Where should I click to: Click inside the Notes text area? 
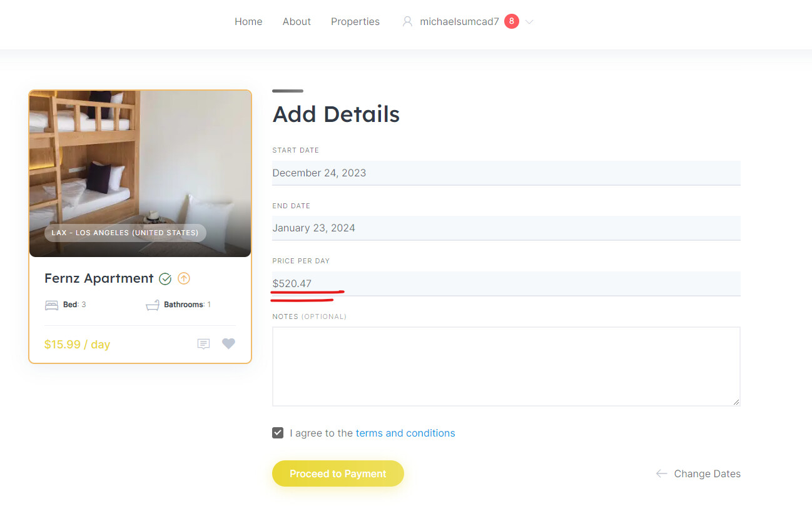506,367
